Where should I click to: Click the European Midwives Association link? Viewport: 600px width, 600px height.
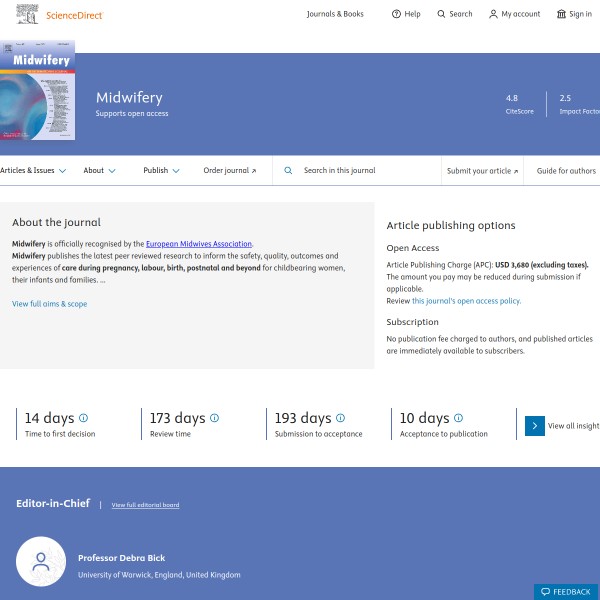(199, 244)
